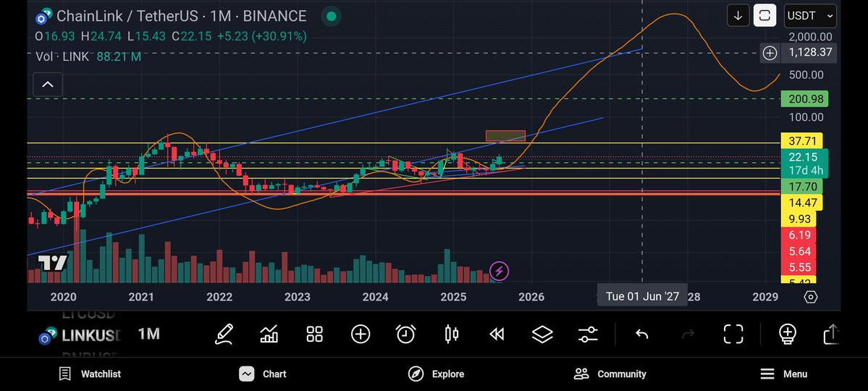The height and width of the screenshot is (391, 868).
Task: Click the 17.70 green price label
Action: coord(801,188)
